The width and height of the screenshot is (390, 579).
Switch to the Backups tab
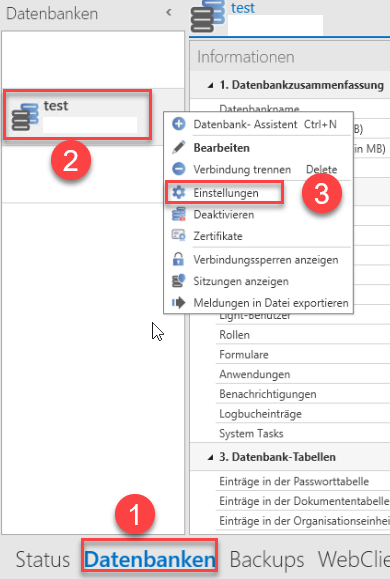(267, 559)
